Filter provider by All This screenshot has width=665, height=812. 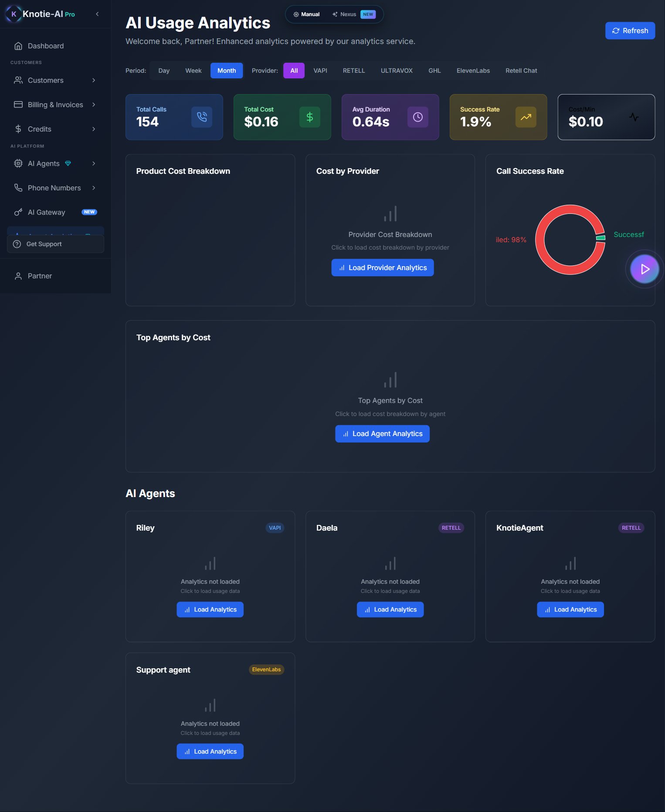[294, 71]
